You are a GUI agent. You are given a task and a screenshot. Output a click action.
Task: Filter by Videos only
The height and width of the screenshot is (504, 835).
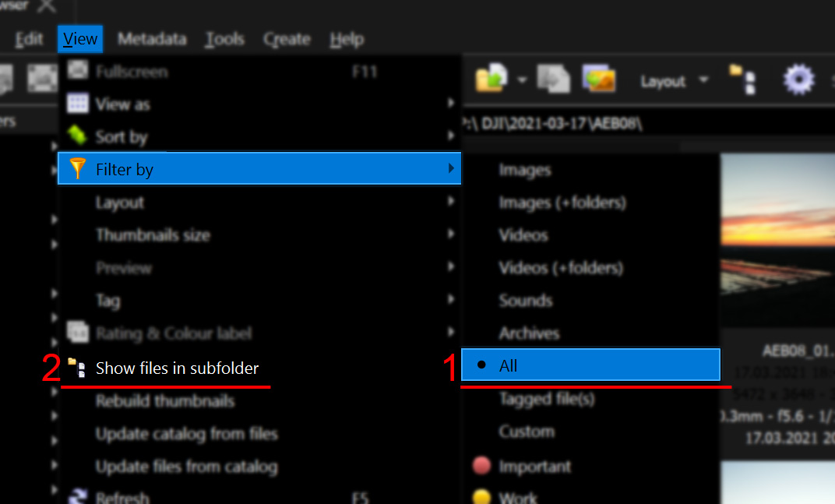tap(590, 235)
